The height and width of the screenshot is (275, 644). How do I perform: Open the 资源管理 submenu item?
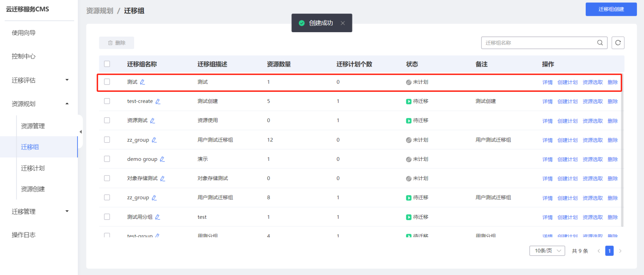pos(33,126)
